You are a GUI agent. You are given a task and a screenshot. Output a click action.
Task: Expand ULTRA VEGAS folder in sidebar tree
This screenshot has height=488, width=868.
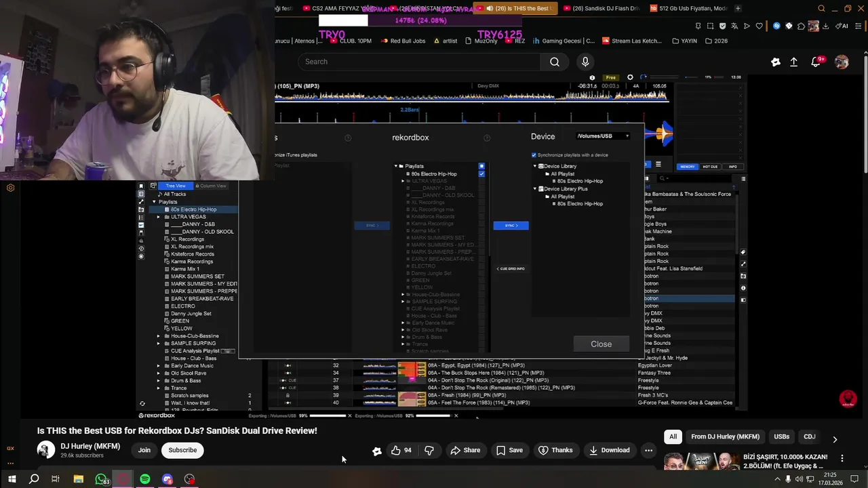click(x=159, y=217)
